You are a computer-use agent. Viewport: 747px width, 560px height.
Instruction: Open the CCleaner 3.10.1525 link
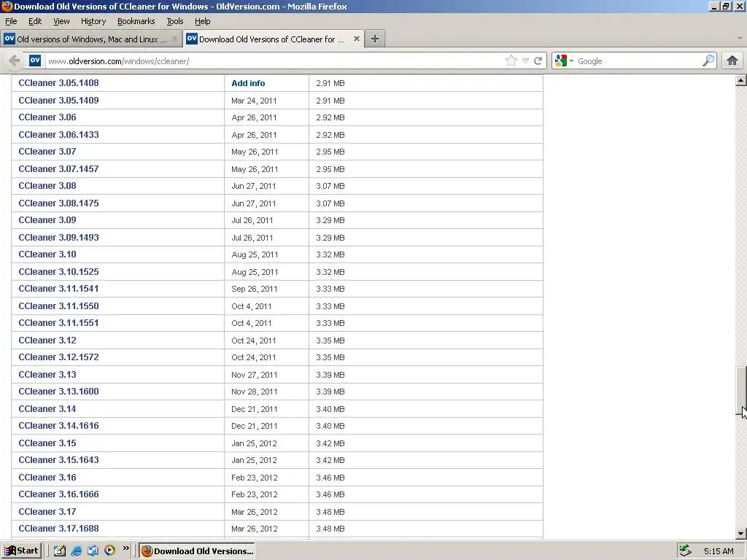pos(58,272)
